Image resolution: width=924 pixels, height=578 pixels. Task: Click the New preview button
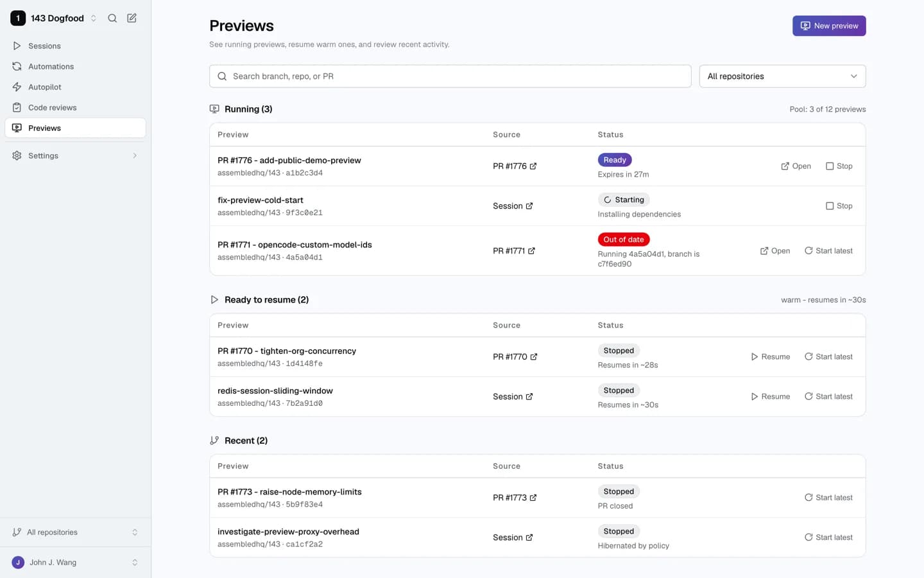[829, 26]
